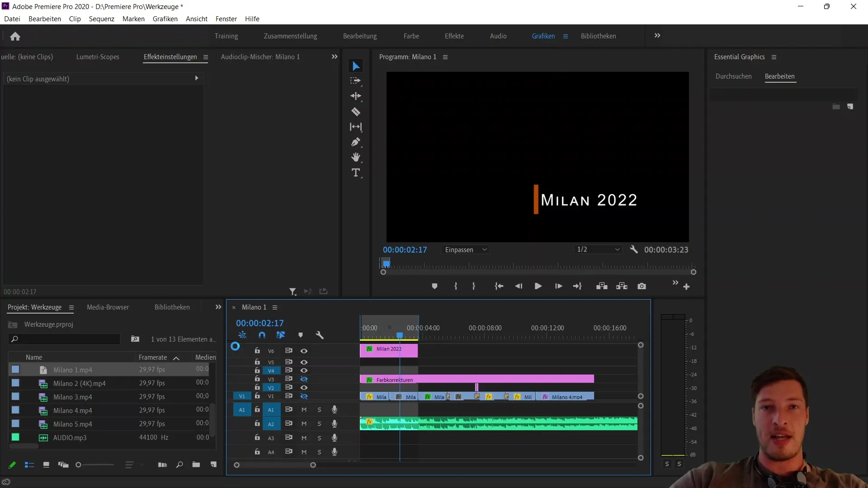Click the project search field

click(x=64, y=339)
